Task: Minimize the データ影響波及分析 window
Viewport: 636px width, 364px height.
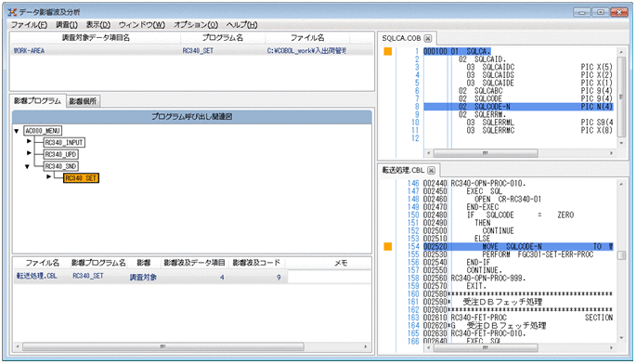Action: tap(581, 13)
